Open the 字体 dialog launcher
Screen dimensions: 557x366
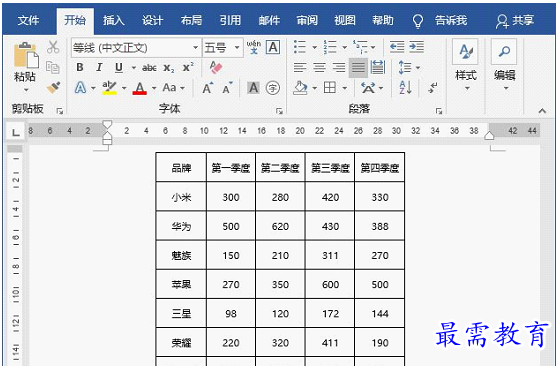279,111
